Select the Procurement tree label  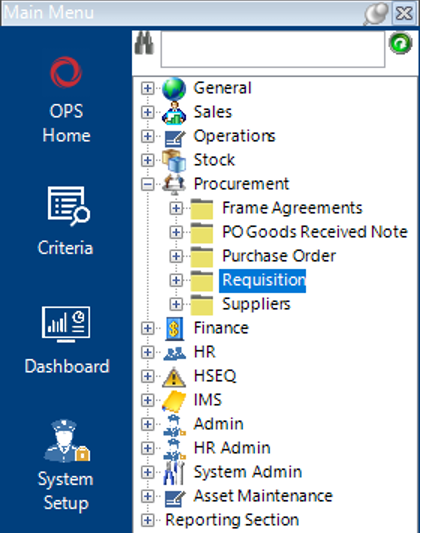click(x=241, y=184)
